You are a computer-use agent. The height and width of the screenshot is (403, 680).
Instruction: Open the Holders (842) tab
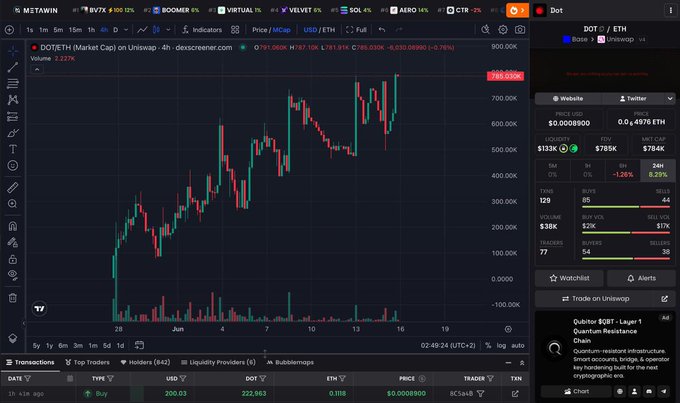pos(145,362)
